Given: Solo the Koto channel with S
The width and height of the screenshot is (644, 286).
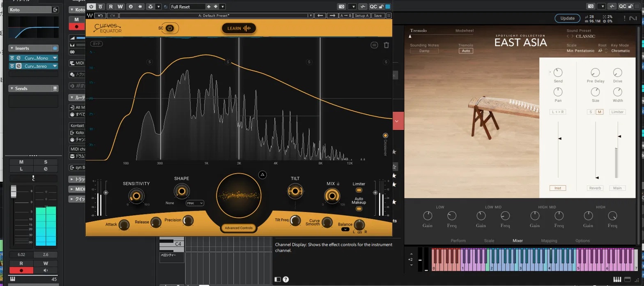Looking at the screenshot, I should pos(46,162).
